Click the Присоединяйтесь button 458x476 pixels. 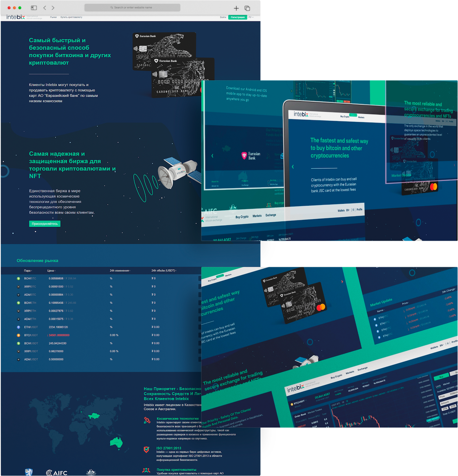pos(45,224)
